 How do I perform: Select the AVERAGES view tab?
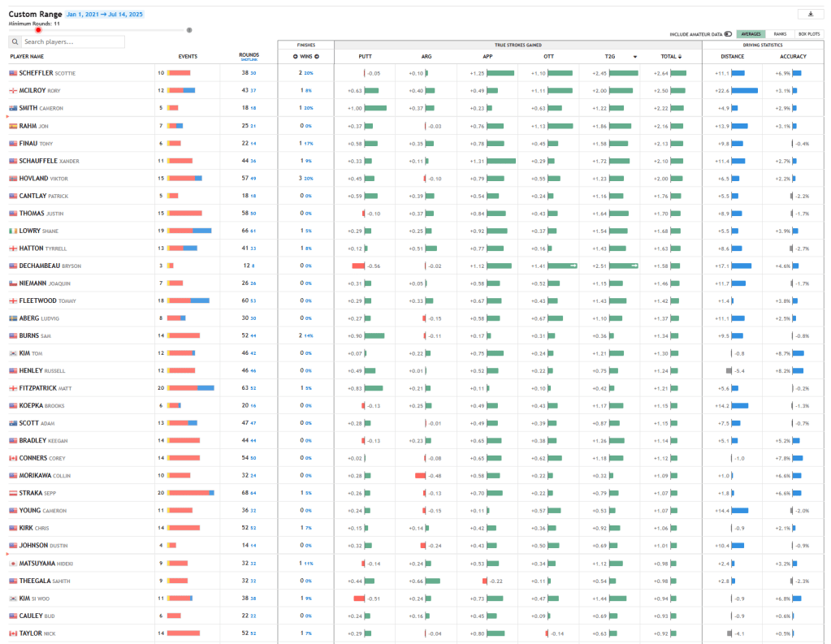[x=751, y=34]
